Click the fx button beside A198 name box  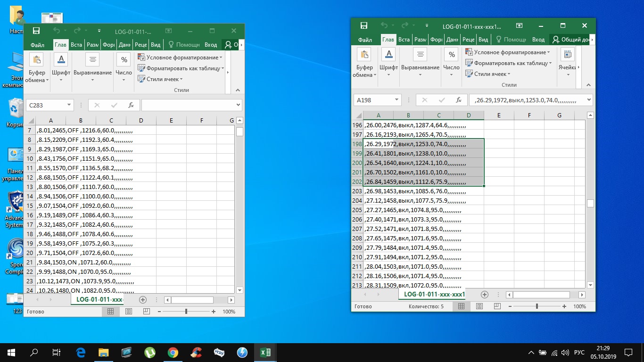(458, 100)
